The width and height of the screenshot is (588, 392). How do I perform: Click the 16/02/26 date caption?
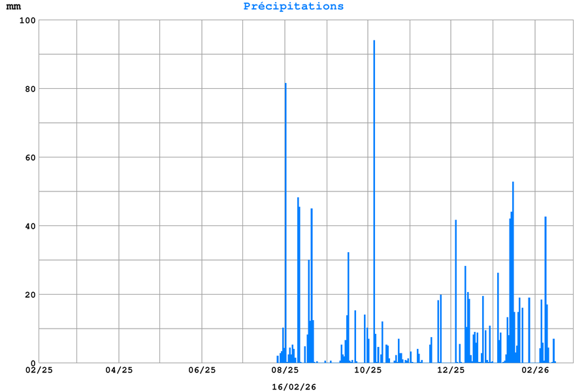[293, 387]
